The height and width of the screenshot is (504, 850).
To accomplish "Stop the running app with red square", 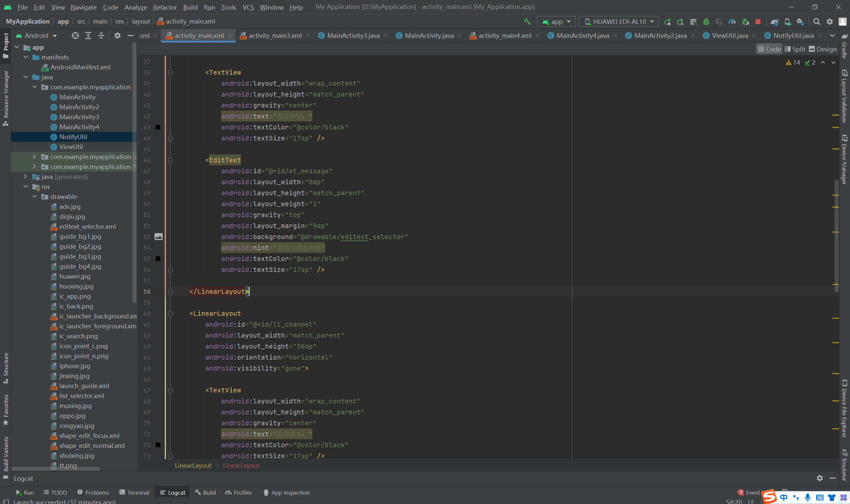I will pyautogui.click(x=758, y=22).
